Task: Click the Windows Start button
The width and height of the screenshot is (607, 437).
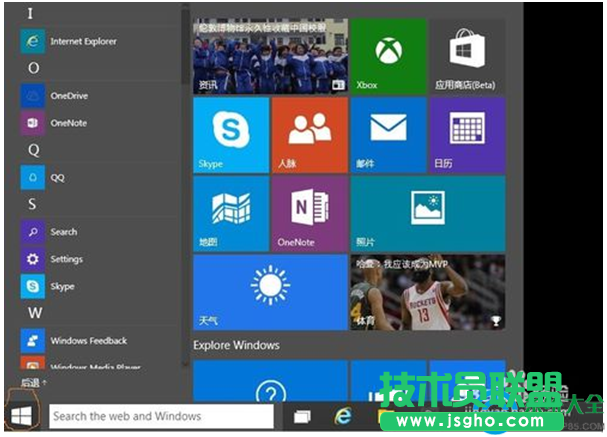Action: point(22,416)
